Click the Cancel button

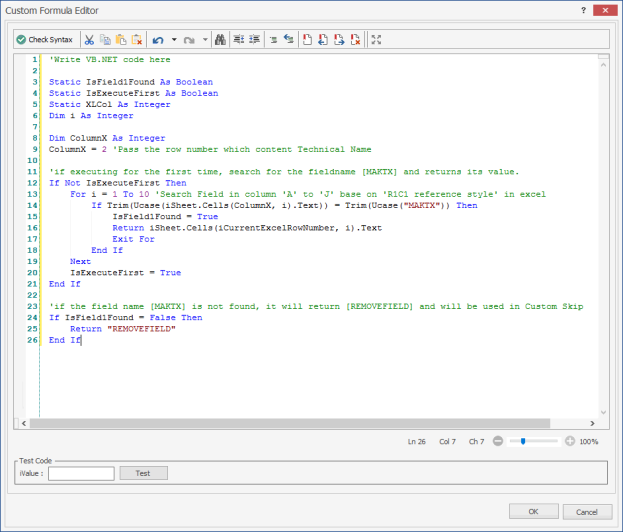coord(587,512)
